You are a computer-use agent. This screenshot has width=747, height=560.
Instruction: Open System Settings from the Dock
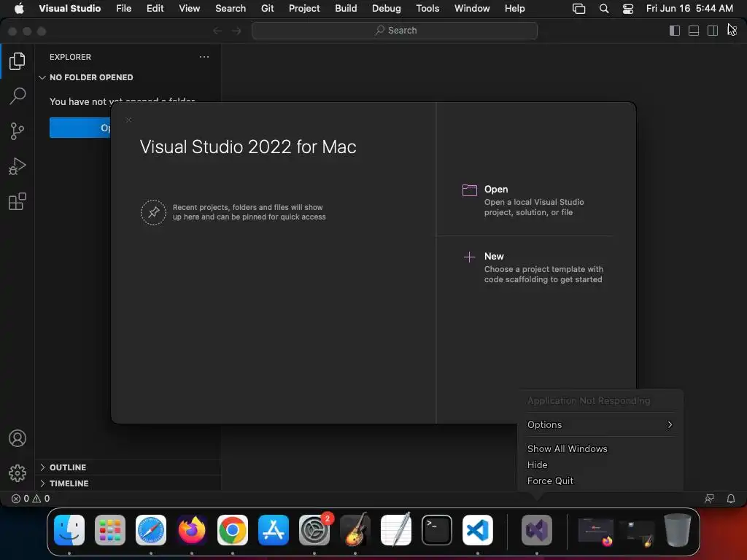coord(314,530)
